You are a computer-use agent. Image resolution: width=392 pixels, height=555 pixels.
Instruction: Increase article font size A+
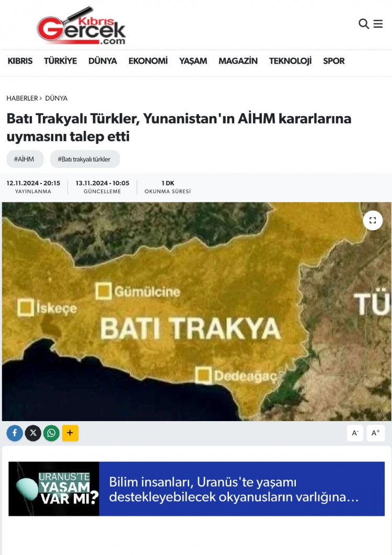pyautogui.click(x=376, y=433)
